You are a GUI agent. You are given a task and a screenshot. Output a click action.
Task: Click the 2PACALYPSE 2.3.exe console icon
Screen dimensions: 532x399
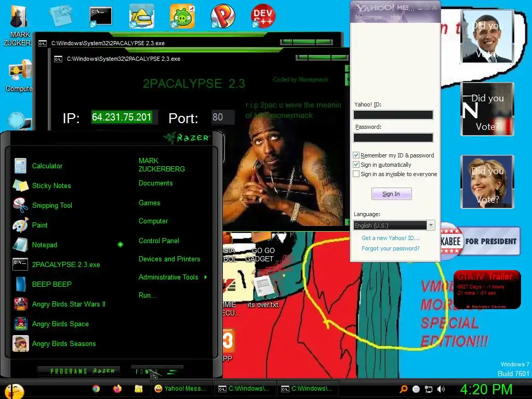[x=20, y=264]
